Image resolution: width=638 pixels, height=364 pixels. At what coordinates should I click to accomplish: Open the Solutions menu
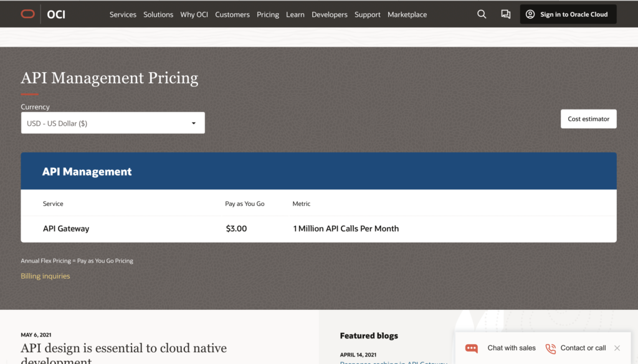click(158, 14)
